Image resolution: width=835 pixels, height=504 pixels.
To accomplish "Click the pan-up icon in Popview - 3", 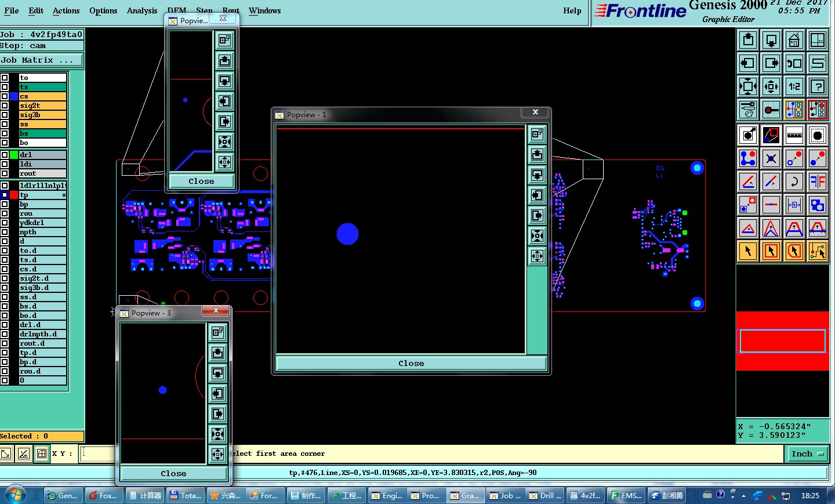I will click(x=217, y=353).
